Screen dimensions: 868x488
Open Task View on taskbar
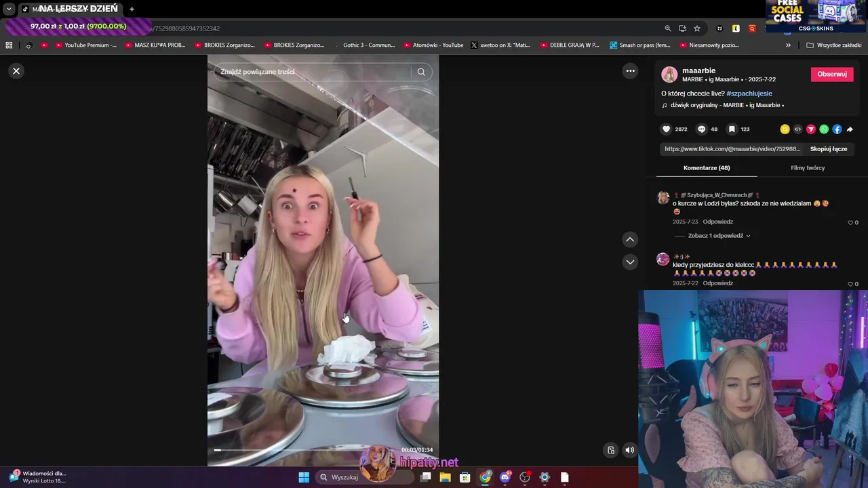pyautogui.click(x=426, y=477)
